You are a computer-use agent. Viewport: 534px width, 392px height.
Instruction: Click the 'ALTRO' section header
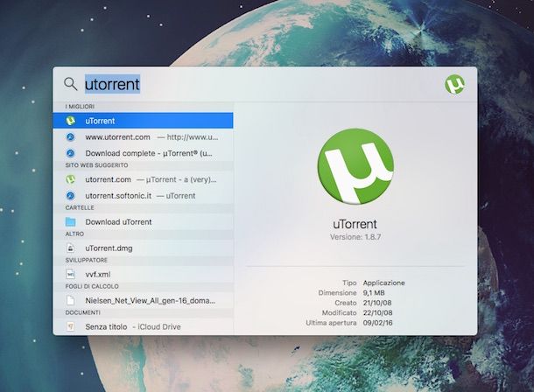(x=74, y=234)
